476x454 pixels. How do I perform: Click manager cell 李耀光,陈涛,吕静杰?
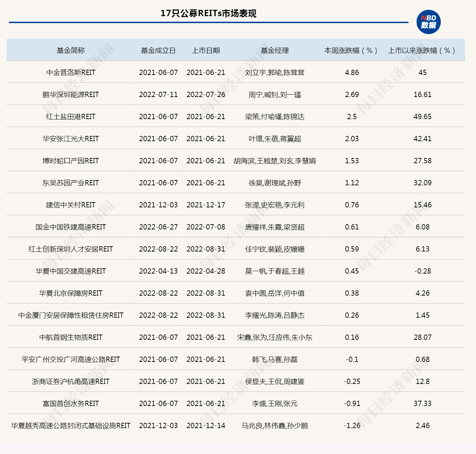(275, 315)
